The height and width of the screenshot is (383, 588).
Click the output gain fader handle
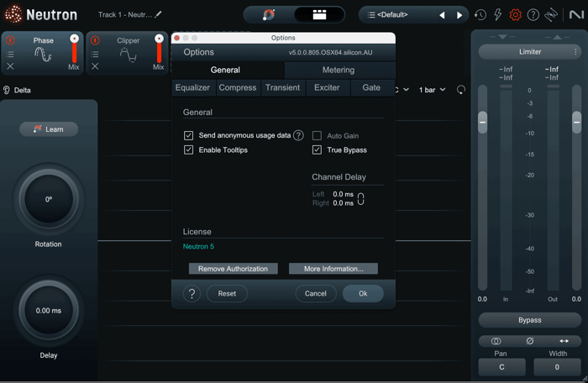coord(577,123)
